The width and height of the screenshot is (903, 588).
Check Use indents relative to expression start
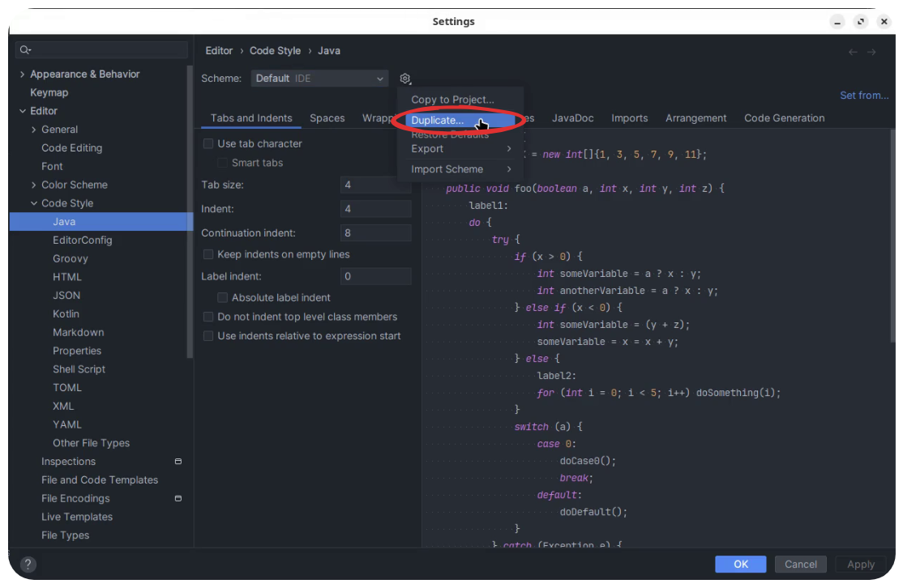pos(208,336)
